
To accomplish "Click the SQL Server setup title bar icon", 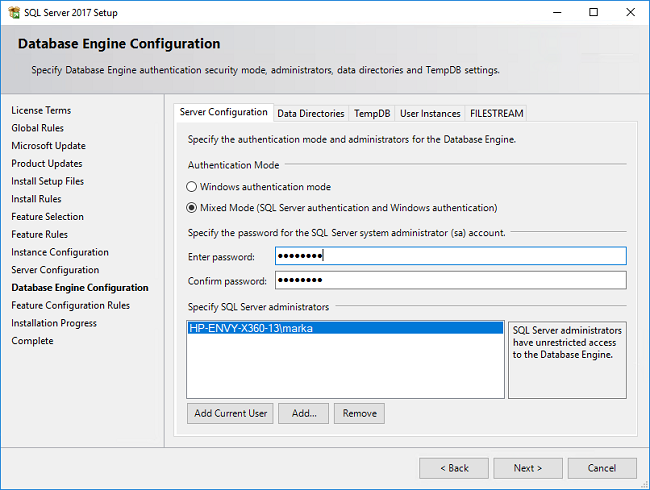I will [14, 12].
